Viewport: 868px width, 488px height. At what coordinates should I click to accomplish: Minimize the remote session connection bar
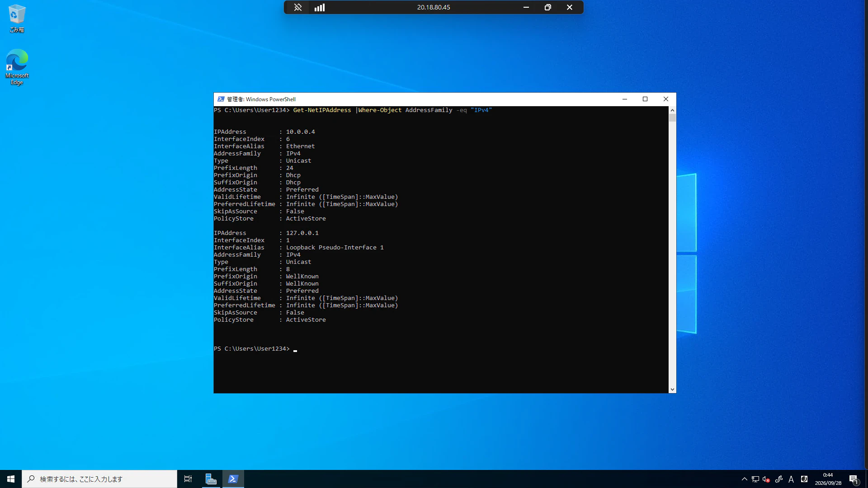pos(526,7)
